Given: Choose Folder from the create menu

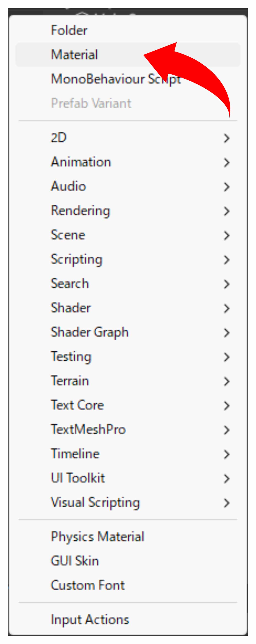Looking at the screenshot, I should tap(69, 30).
